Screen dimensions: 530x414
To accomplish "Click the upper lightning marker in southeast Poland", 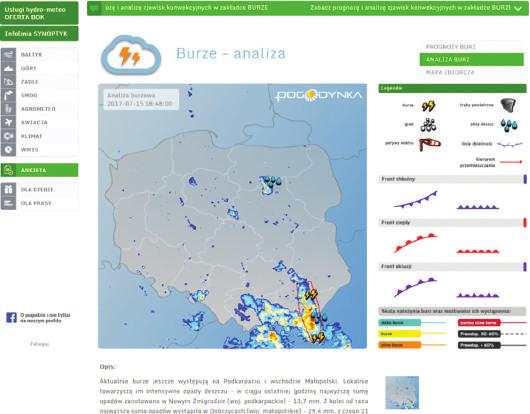I will coord(311,294).
